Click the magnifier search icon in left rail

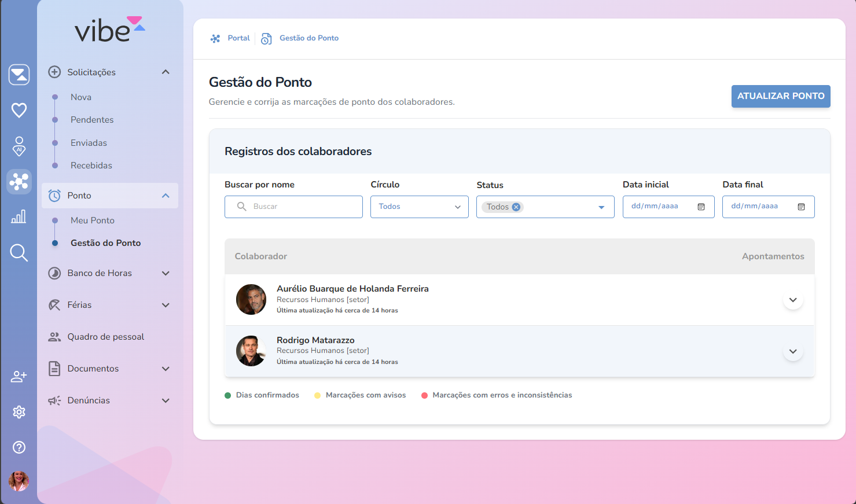[19, 253]
